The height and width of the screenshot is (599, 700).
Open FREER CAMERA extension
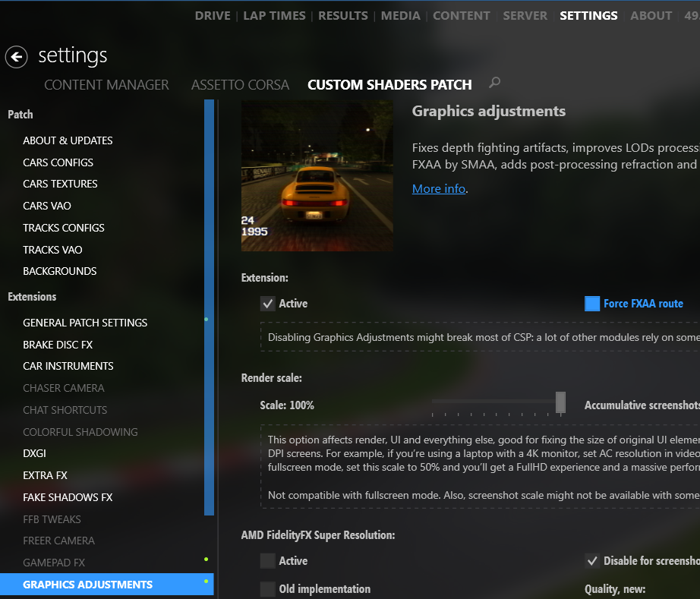click(x=58, y=541)
